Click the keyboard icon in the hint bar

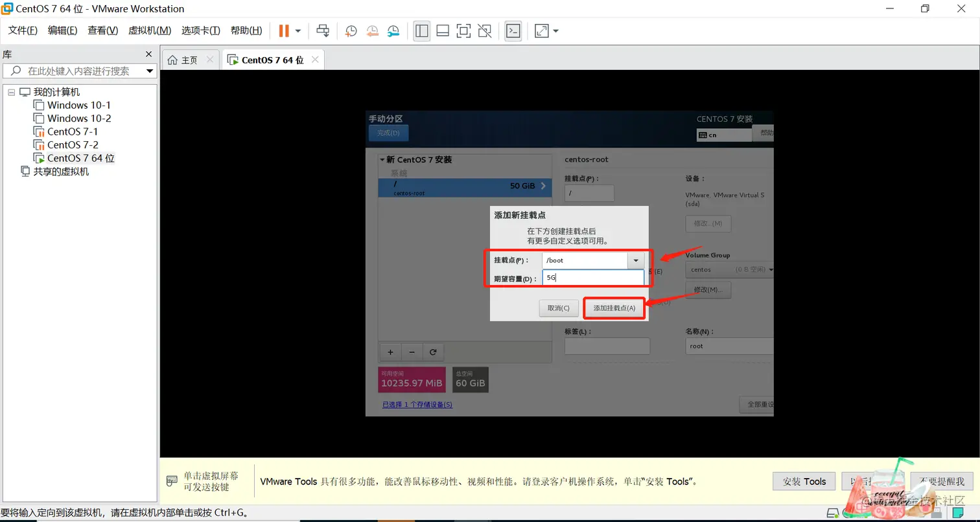172,481
